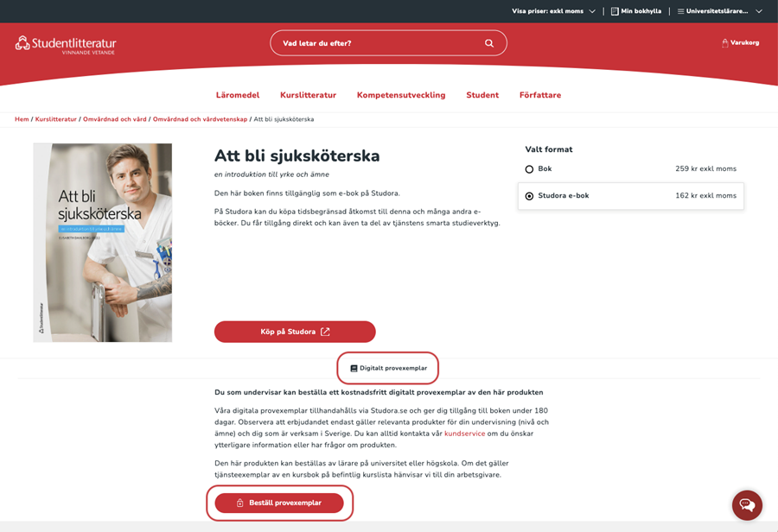Expand the Visa priser exkl moms dropdown
The width and height of the screenshot is (778, 532).
[x=553, y=11]
